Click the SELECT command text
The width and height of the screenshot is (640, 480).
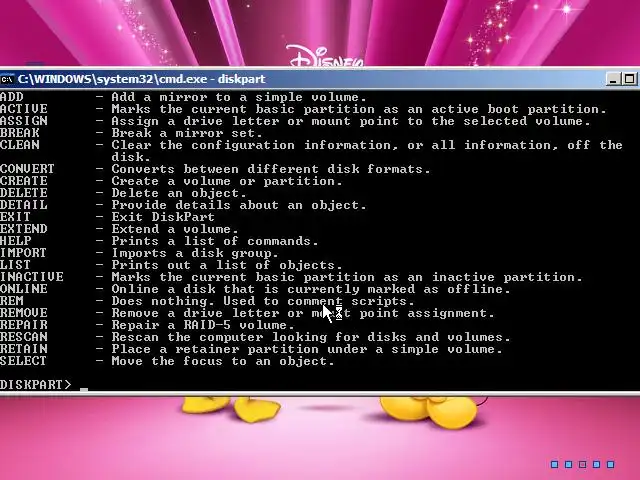tap(23, 361)
